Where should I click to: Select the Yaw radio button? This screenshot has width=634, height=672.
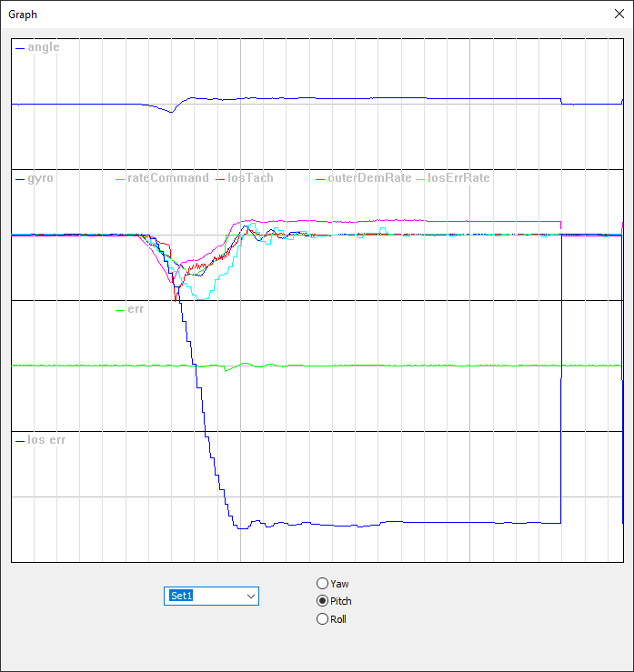(x=322, y=584)
